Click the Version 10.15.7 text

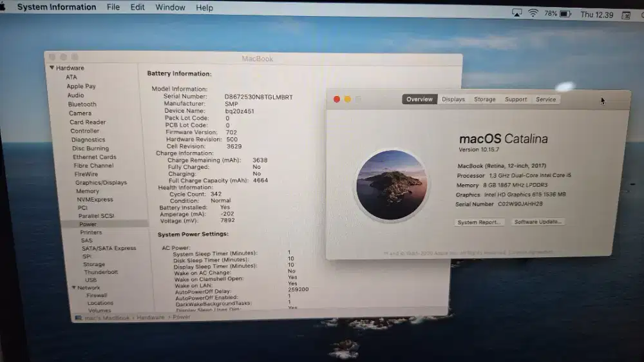click(x=479, y=149)
